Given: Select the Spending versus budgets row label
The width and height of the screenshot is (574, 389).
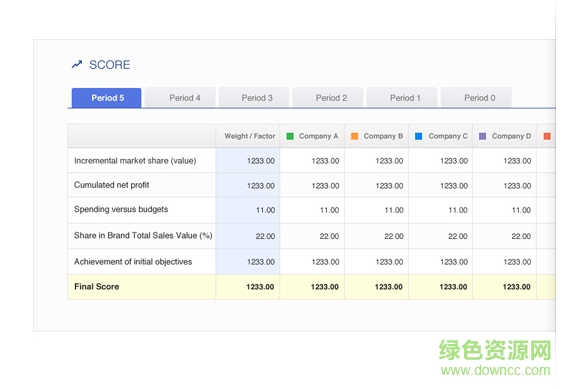Looking at the screenshot, I should pos(121,209).
